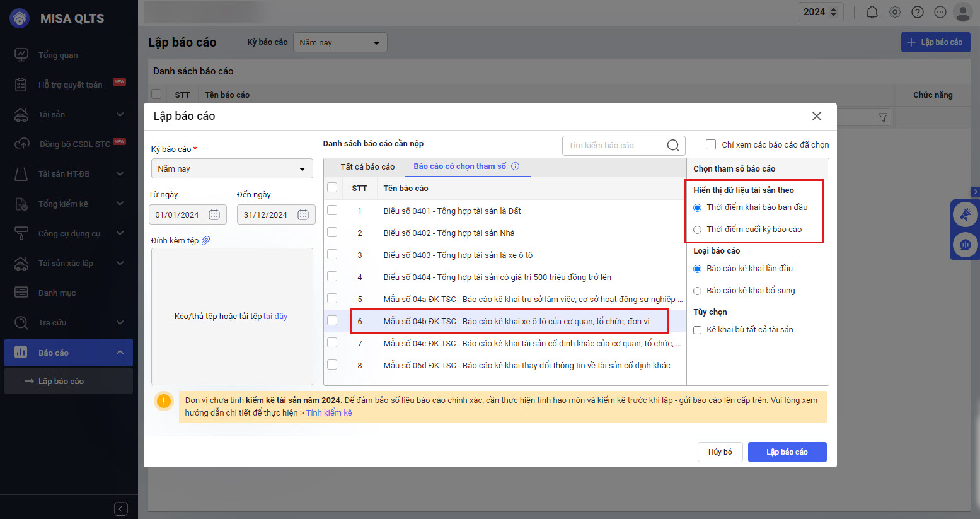Enable Kê khai bù tất cả tài sản
Screen dimensions: 980x519
[698, 330]
